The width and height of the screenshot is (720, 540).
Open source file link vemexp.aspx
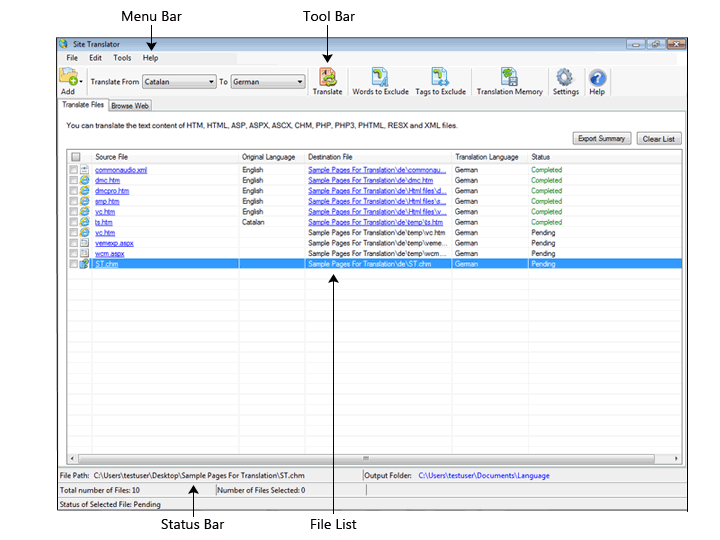tap(114, 243)
